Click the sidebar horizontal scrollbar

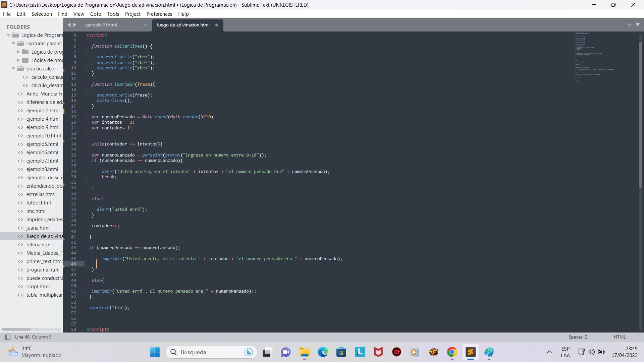pos(16,329)
